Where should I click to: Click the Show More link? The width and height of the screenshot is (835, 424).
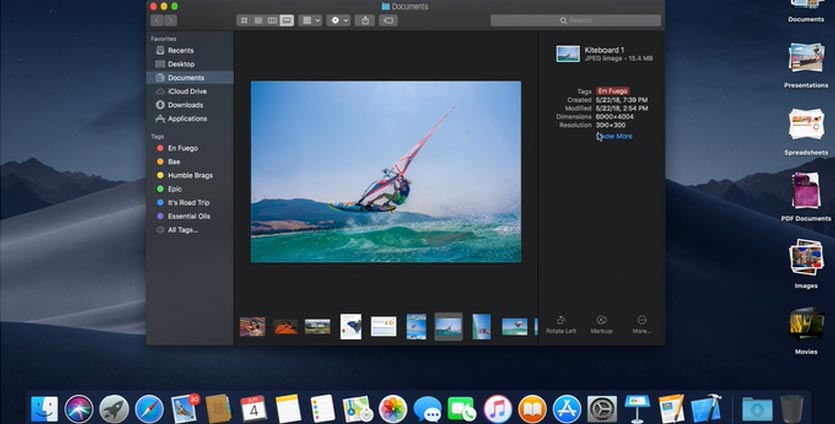pyautogui.click(x=614, y=136)
